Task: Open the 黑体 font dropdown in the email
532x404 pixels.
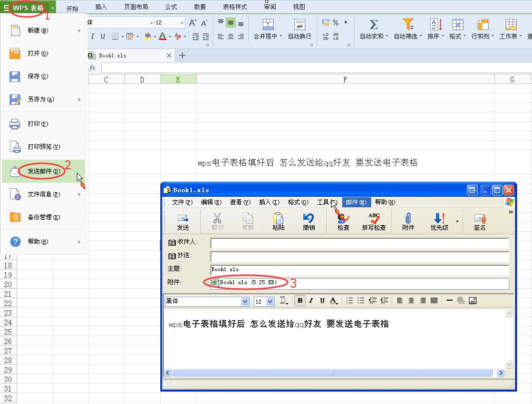Action: (x=245, y=300)
